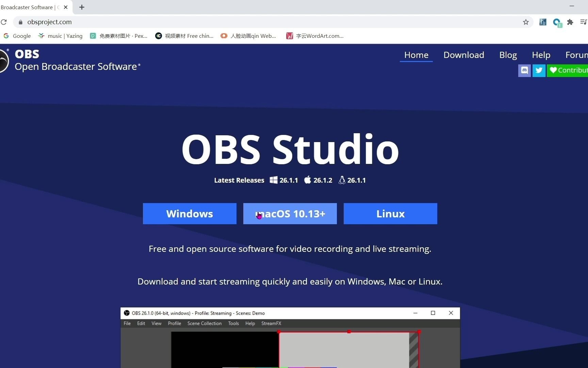Click the Linux penguin release icon
This screenshot has height=368, width=588.
(x=342, y=180)
